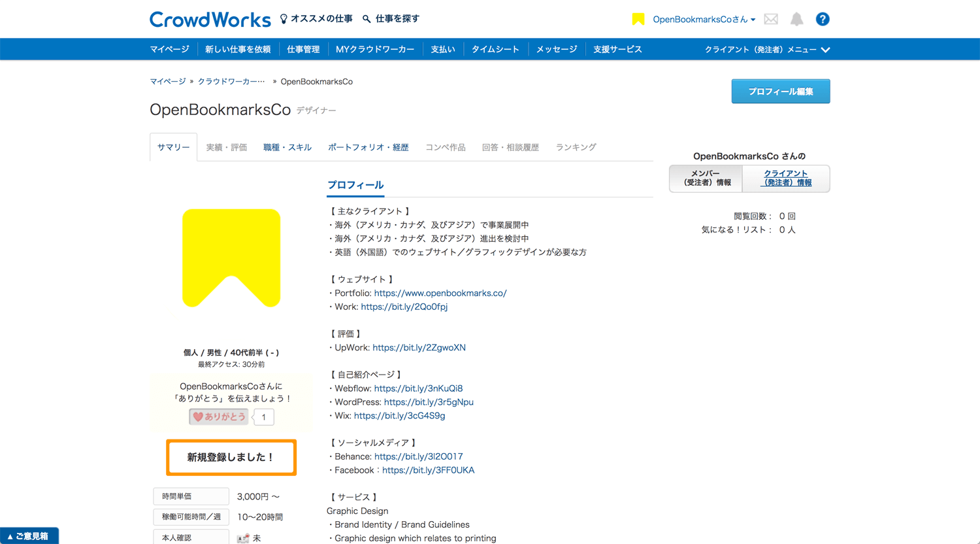Open 支援サービス menu item
This screenshot has width=980, height=544.
(617, 50)
